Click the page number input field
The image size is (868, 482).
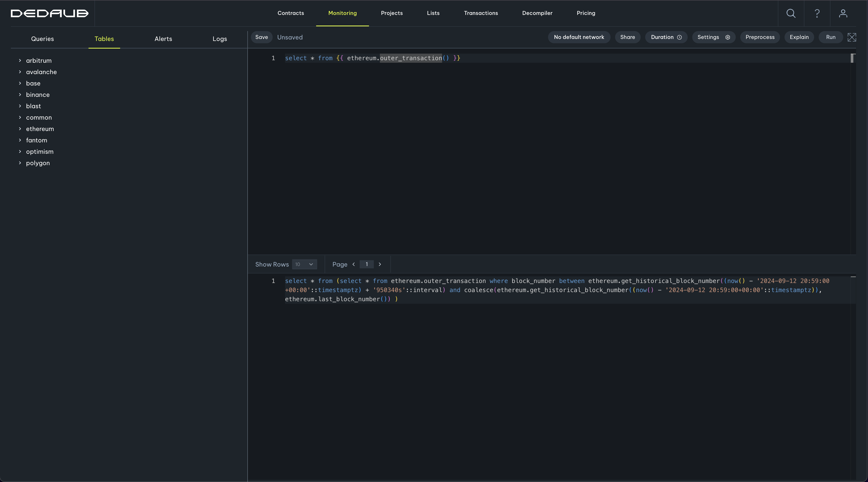click(x=367, y=265)
